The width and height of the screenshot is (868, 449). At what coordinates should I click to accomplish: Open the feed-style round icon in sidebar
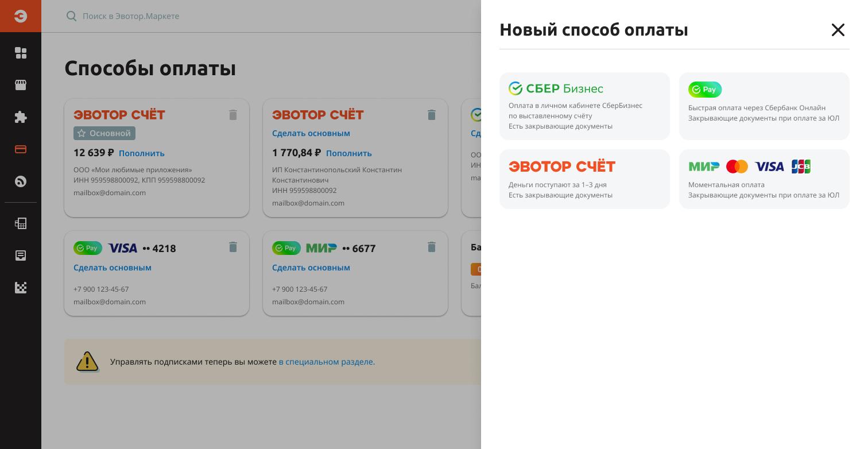(x=21, y=181)
